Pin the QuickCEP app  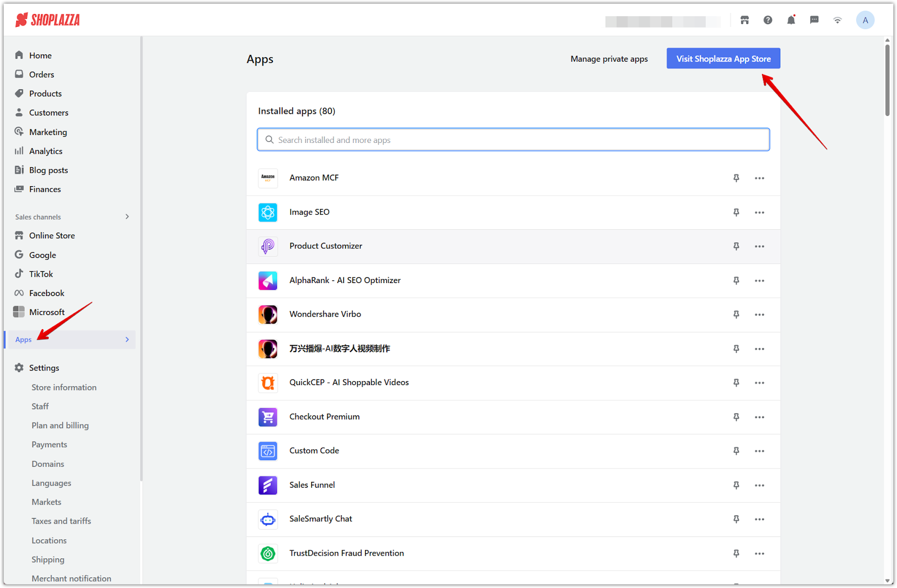[736, 383]
